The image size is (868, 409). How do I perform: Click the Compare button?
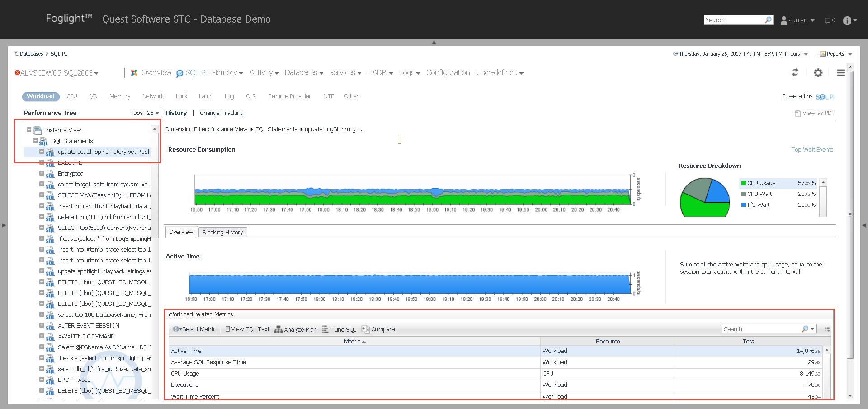(378, 329)
